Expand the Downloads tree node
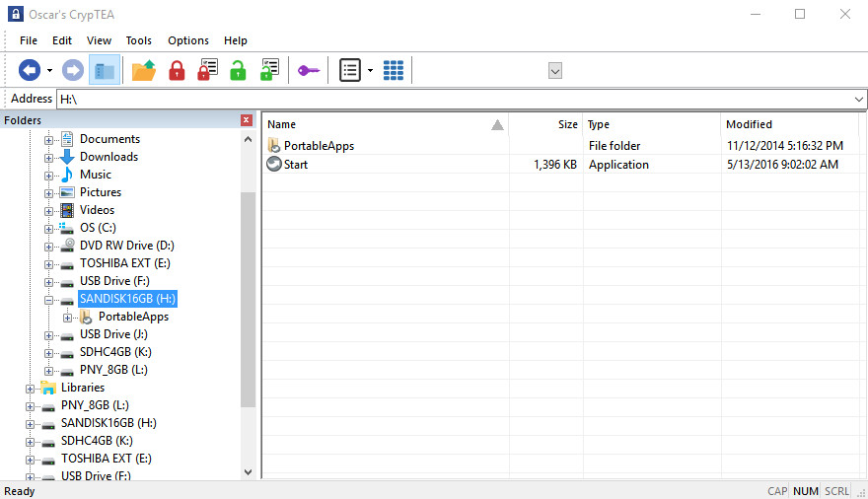This screenshot has height=499, width=868. 48,158
